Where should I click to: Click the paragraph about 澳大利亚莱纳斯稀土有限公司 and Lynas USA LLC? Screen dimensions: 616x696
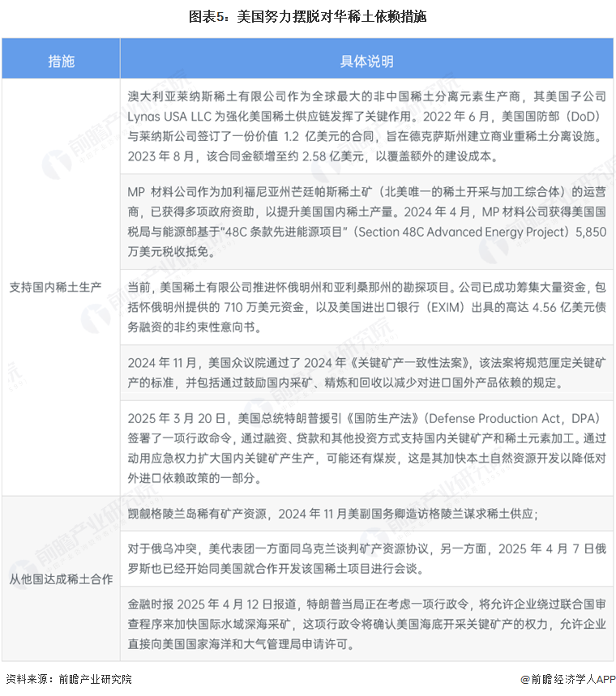[x=367, y=126]
